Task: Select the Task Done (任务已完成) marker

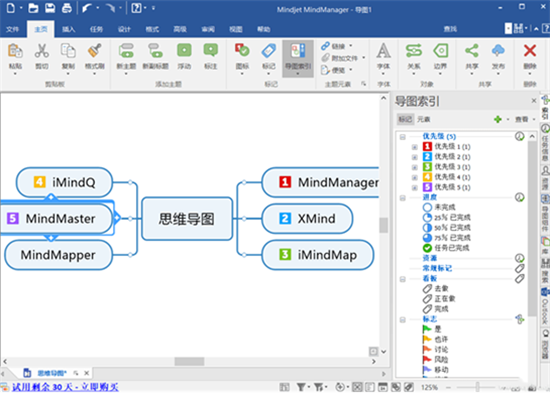Action: 446,248
